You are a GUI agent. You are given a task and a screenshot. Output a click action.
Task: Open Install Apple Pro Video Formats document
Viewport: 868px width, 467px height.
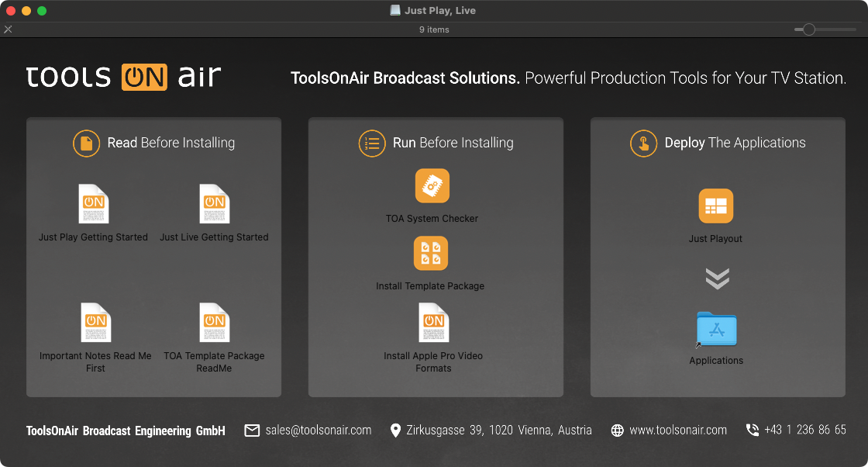[x=433, y=323]
